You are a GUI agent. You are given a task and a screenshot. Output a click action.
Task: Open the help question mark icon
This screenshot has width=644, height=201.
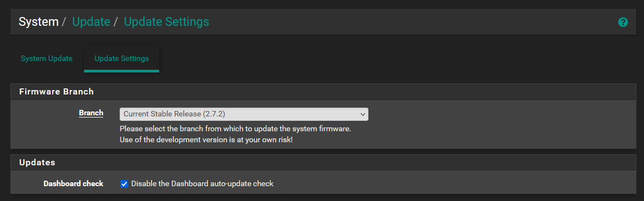pyautogui.click(x=623, y=22)
